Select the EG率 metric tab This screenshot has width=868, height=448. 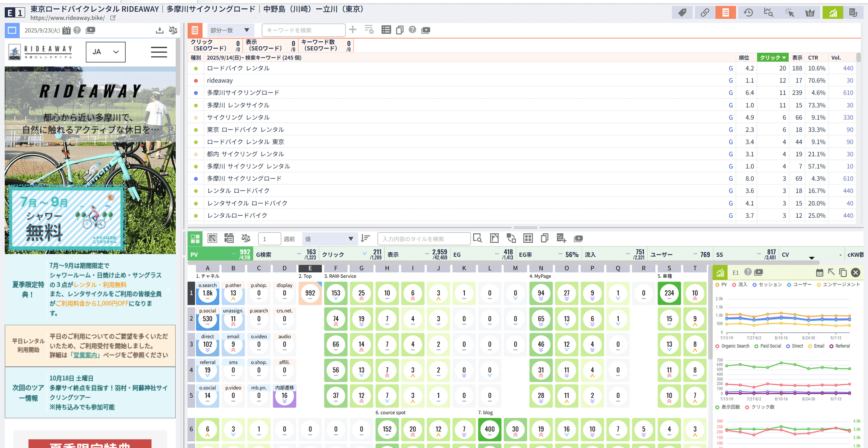[x=549, y=254]
